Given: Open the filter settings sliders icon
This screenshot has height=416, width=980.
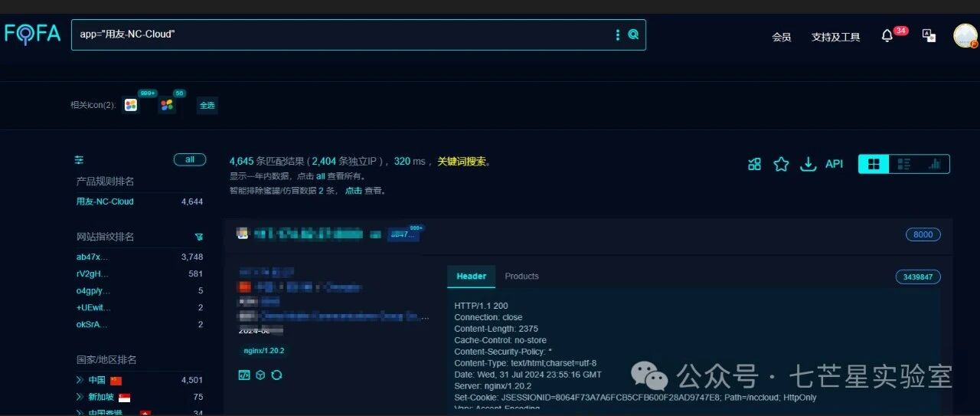Looking at the screenshot, I should [79, 160].
